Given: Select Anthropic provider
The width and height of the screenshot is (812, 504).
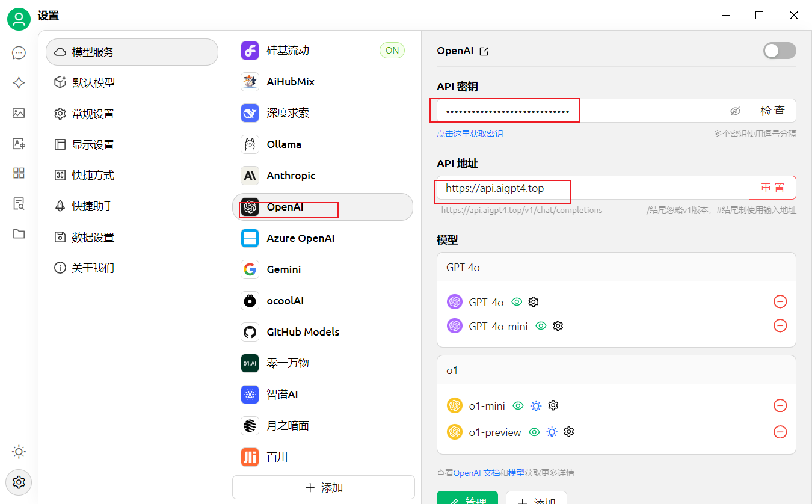Looking at the screenshot, I should tap(322, 176).
